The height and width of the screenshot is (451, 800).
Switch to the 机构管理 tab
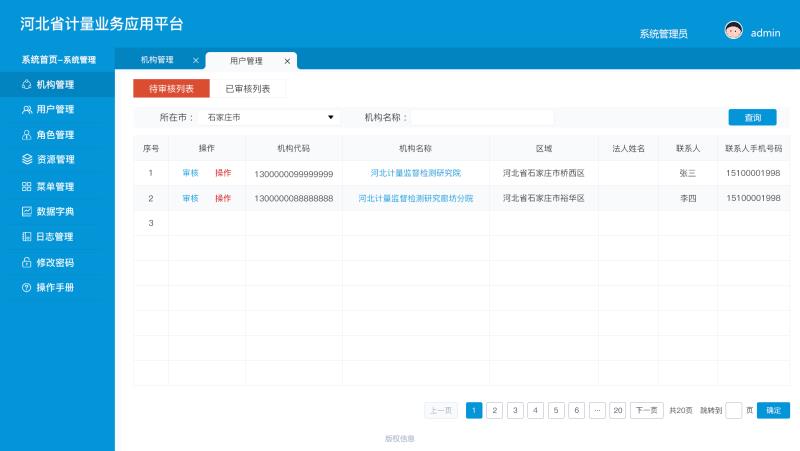(157, 60)
